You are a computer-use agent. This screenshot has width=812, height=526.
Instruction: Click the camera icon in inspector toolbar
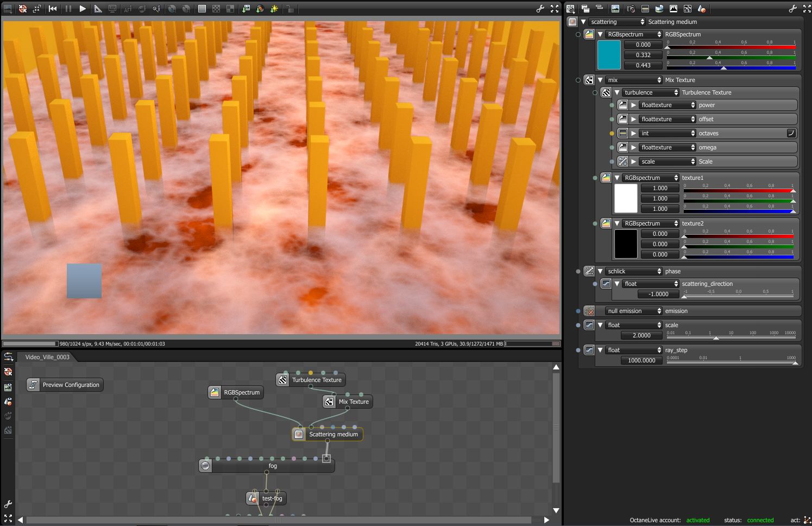coord(630,9)
